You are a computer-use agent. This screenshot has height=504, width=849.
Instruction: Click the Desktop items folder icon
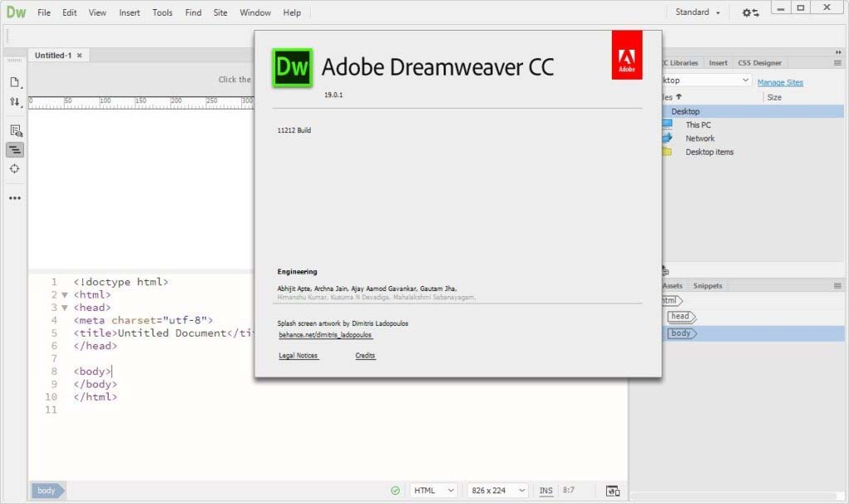click(x=667, y=153)
